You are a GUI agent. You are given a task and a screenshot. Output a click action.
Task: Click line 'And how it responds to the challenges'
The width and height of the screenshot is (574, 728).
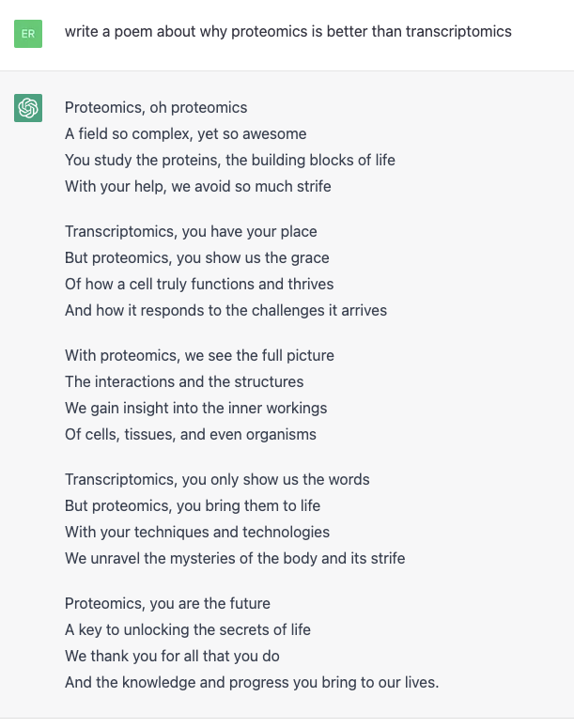[225, 310]
